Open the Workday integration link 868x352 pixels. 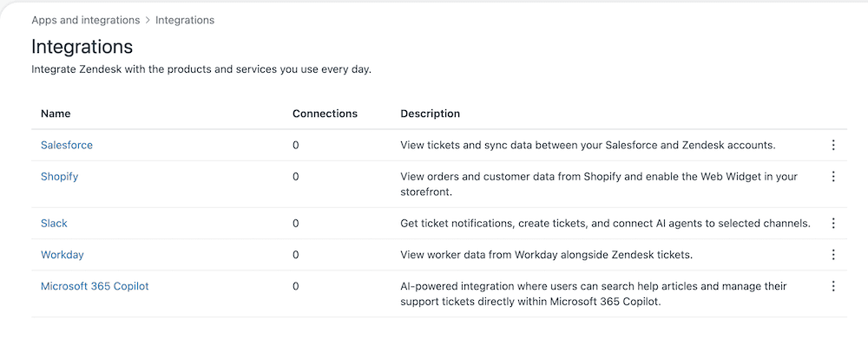62,255
